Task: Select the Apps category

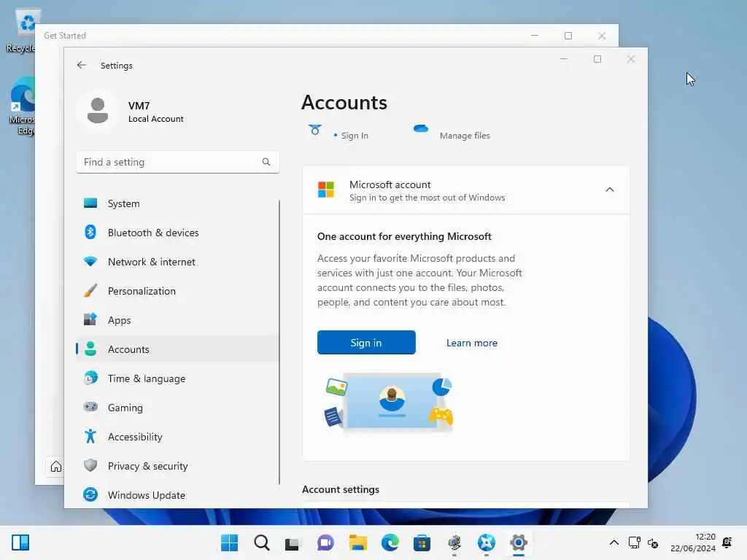Action: click(177, 320)
